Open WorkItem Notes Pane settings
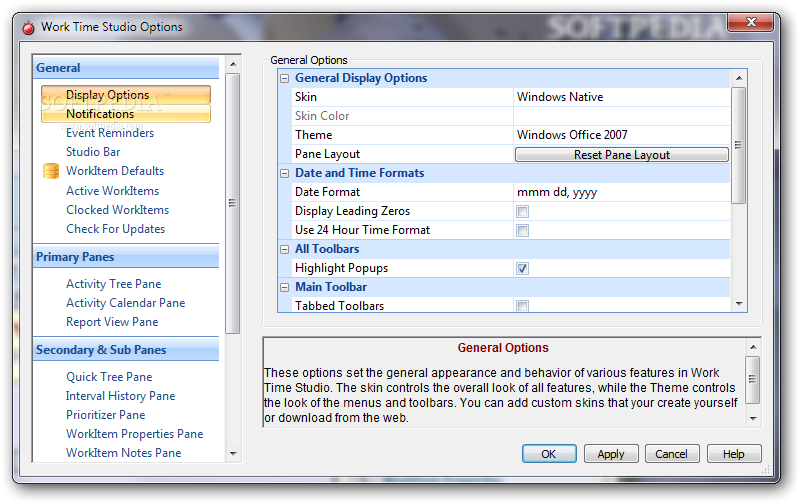This screenshot has width=801, height=504. coord(124,453)
